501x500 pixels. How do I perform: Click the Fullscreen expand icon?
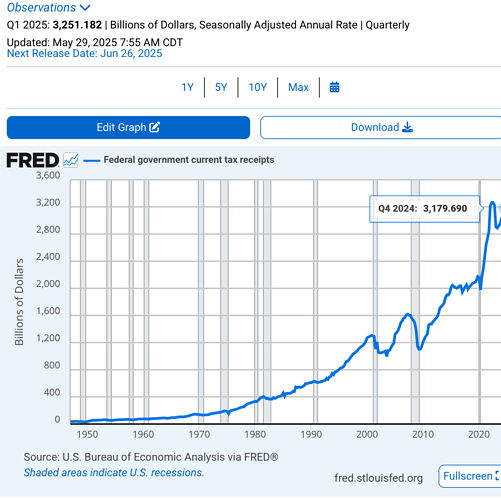point(497,476)
